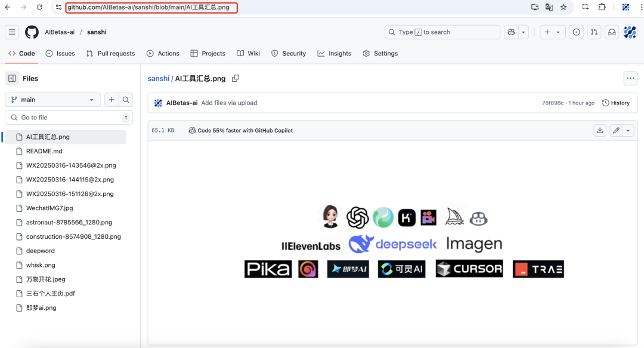Edit file with pencil icon
Viewport: 644px width, 348px height.
615,130
